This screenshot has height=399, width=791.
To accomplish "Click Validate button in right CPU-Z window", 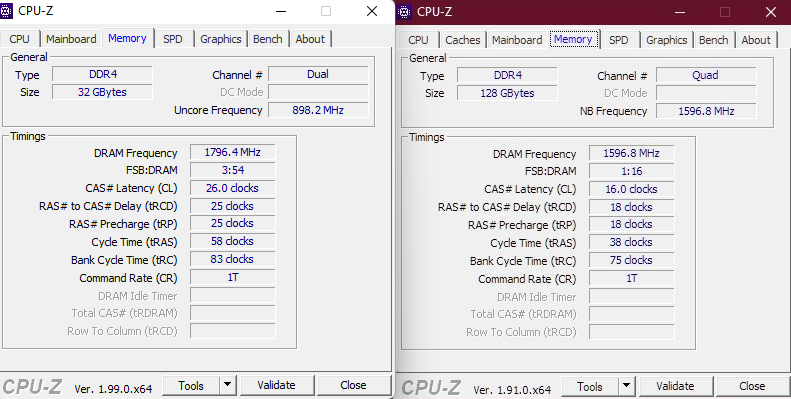I will 675,386.
